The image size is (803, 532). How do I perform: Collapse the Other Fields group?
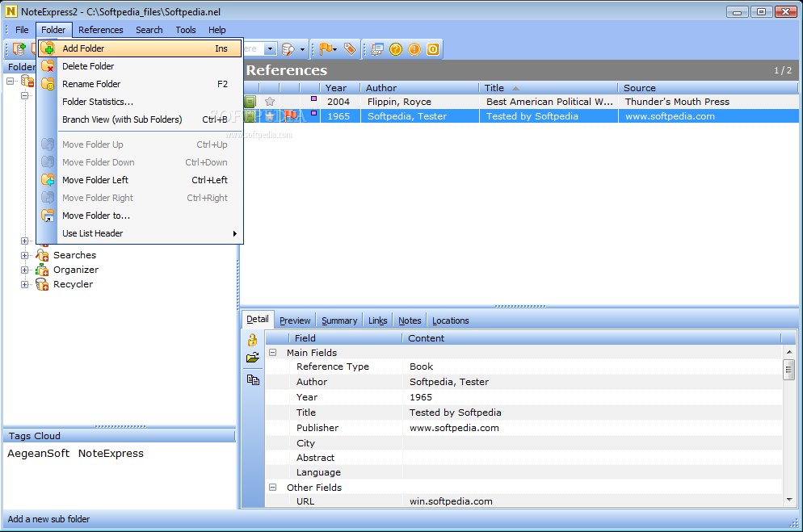click(273, 488)
